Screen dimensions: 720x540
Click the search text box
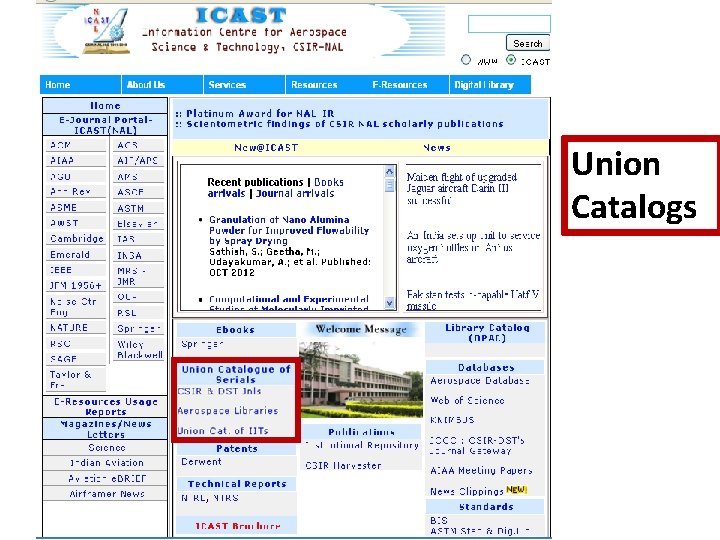pos(509,24)
